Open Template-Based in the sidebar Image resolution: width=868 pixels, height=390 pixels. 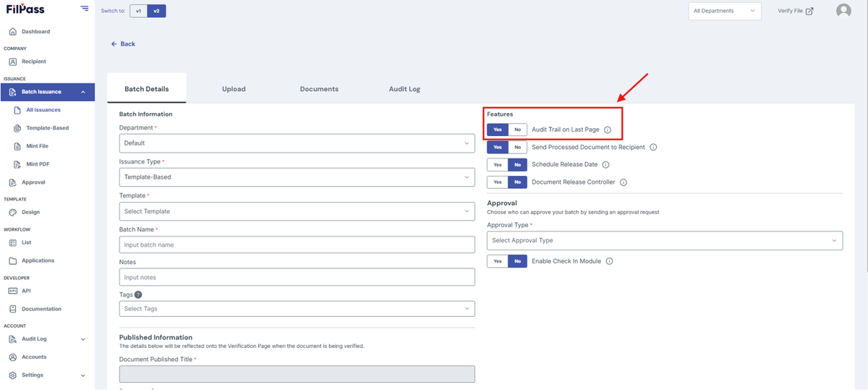coord(48,128)
